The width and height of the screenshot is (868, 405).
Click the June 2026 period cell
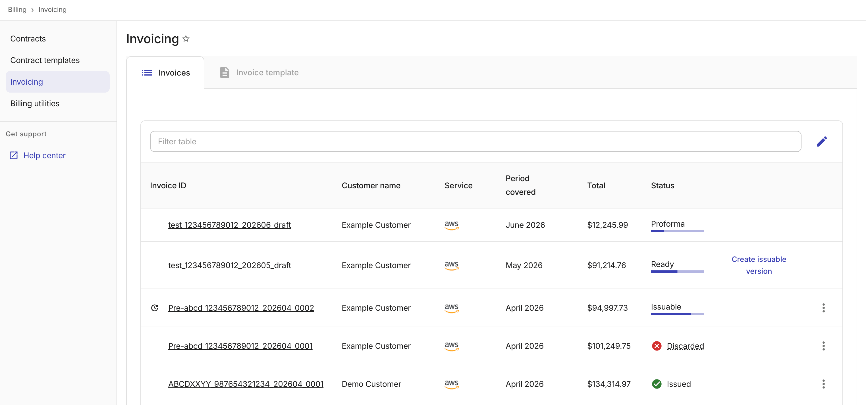coord(525,225)
